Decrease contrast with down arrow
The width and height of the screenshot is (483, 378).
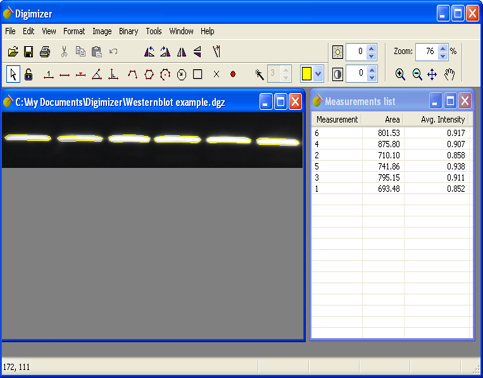point(371,77)
